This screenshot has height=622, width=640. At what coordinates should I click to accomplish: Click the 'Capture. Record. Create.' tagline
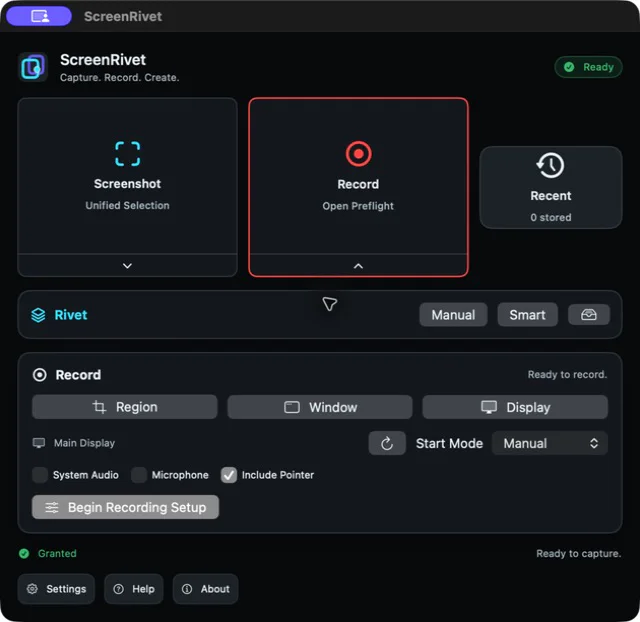pos(120,78)
